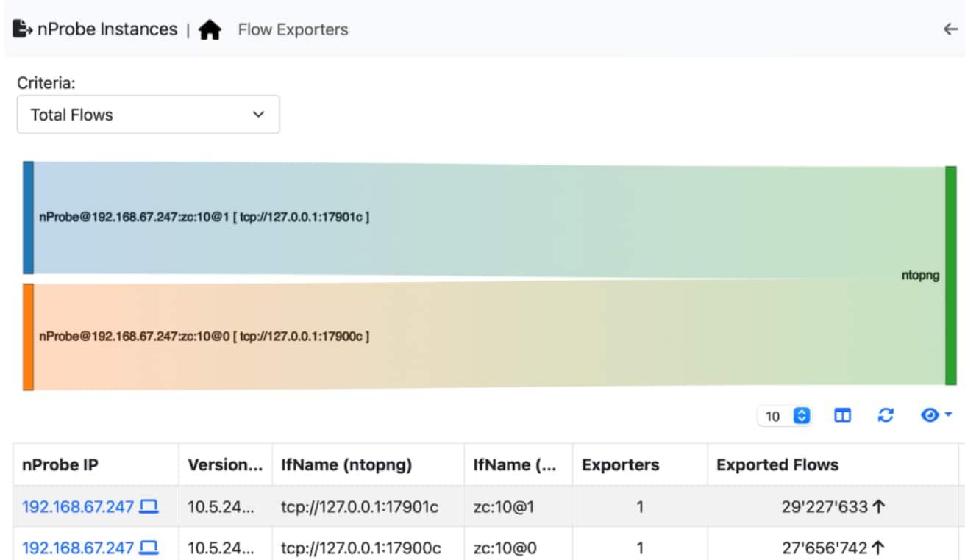Click the zc:10@0 flow label in Sankey
Image resolution: width=965 pixels, height=560 pixels.
[204, 337]
